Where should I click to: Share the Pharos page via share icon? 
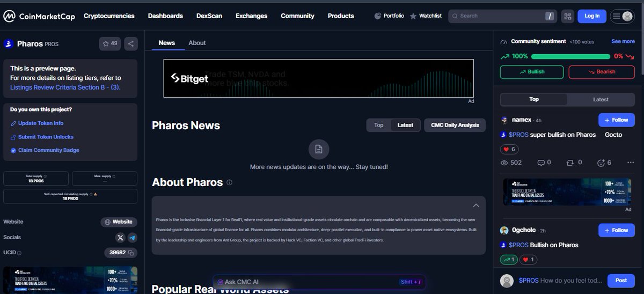click(131, 43)
